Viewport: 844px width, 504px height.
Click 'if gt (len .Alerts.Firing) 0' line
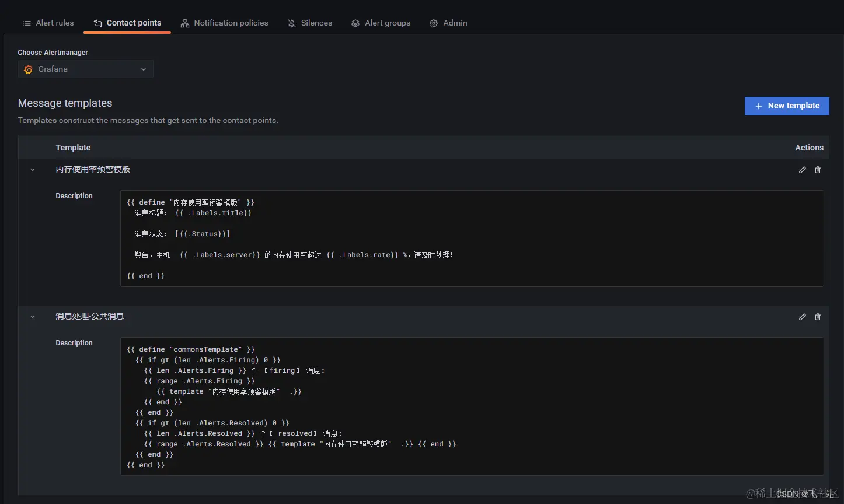[x=208, y=360]
